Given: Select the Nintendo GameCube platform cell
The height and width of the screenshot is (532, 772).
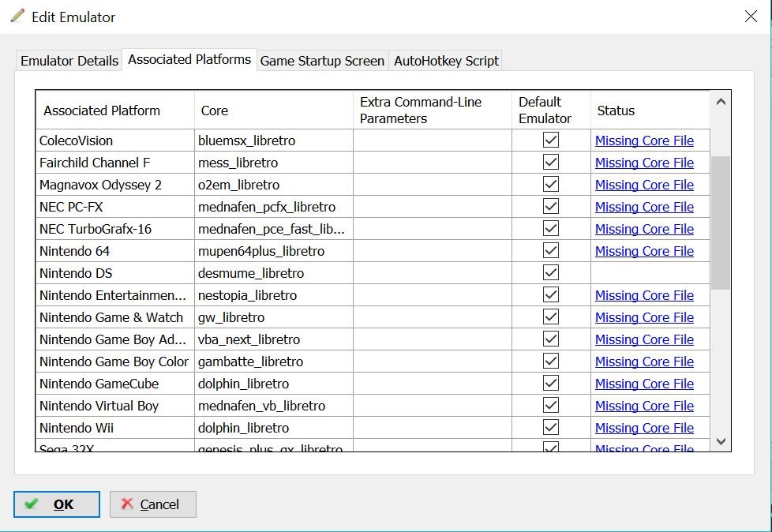Looking at the screenshot, I should pos(115,384).
